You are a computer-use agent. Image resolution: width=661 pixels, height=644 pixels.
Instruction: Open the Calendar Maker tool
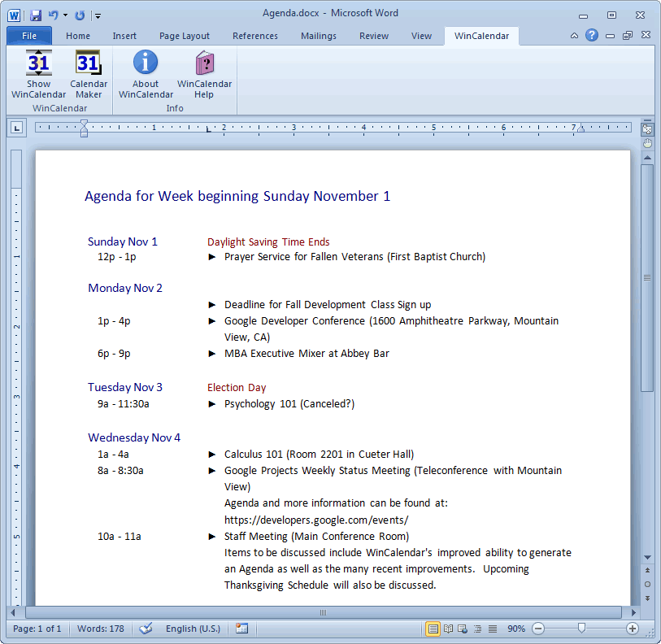[88, 74]
